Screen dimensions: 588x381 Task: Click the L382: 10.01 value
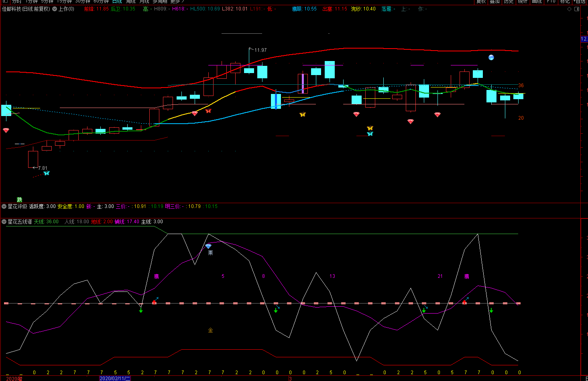[x=235, y=9]
